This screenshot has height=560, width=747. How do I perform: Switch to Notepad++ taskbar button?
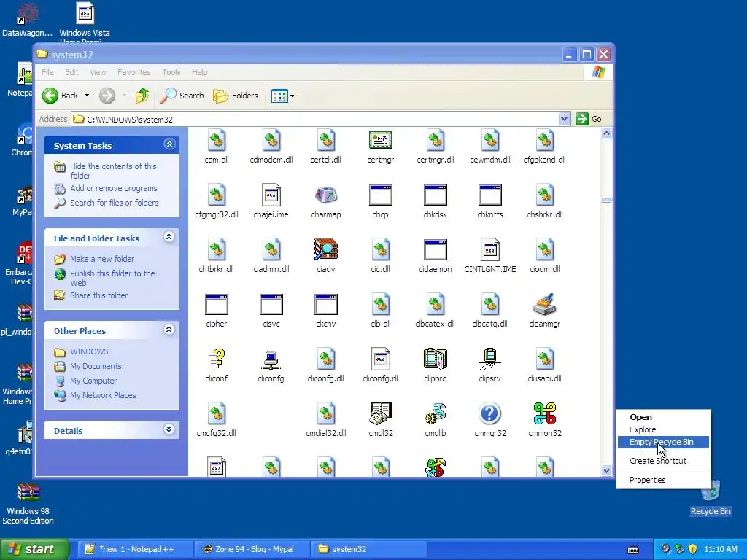click(133, 549)
